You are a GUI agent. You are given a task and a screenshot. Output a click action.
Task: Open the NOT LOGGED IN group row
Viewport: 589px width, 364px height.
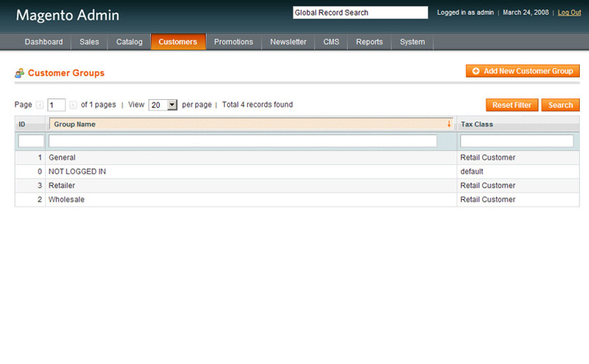(297, 171)
